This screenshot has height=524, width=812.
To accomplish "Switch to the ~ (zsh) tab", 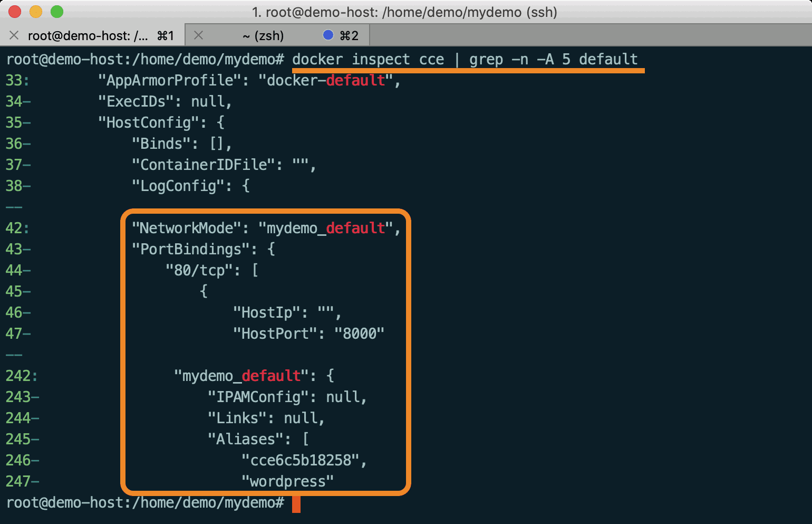I will tap(277, 35).
